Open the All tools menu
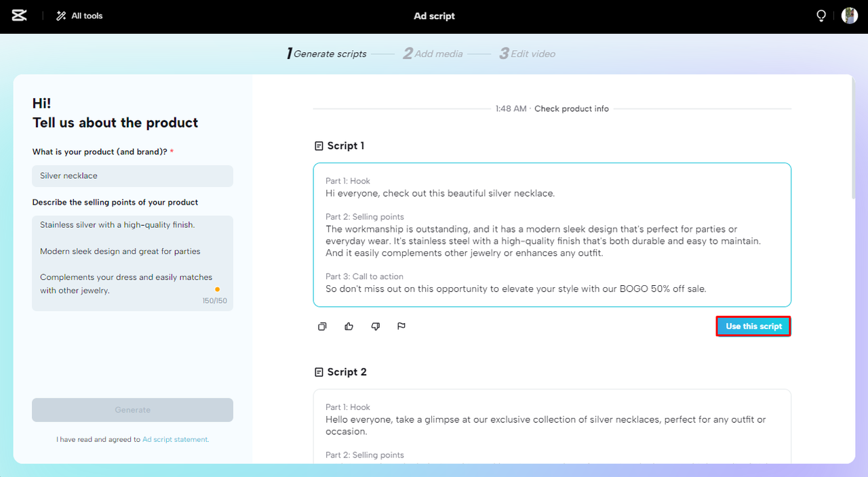The width and height of the screenshot is (868, 477). (x=79, y=16)
